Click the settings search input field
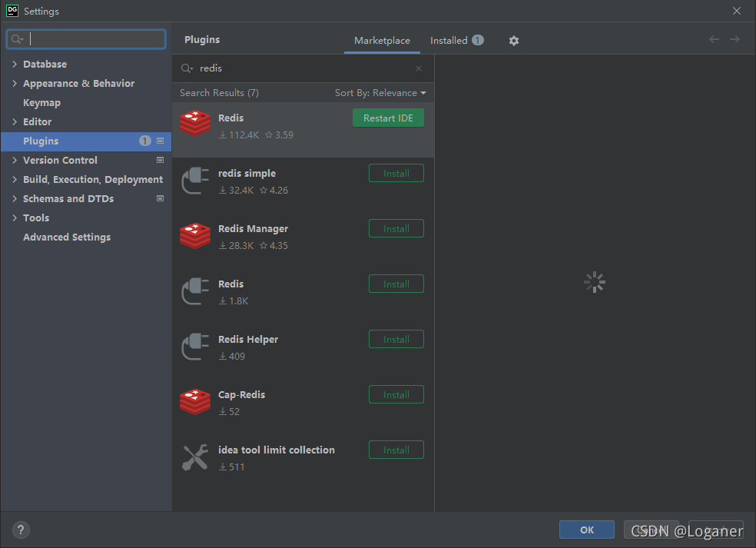The image size is (756, 548). point(85,38)
